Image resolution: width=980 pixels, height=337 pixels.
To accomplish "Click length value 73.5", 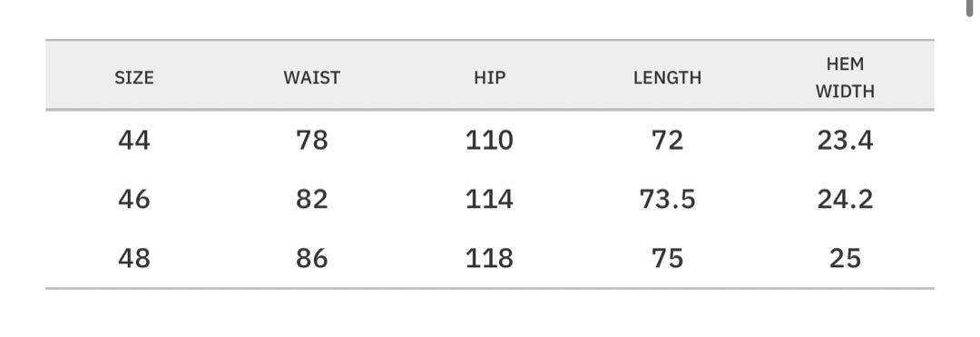I will 667,200.
